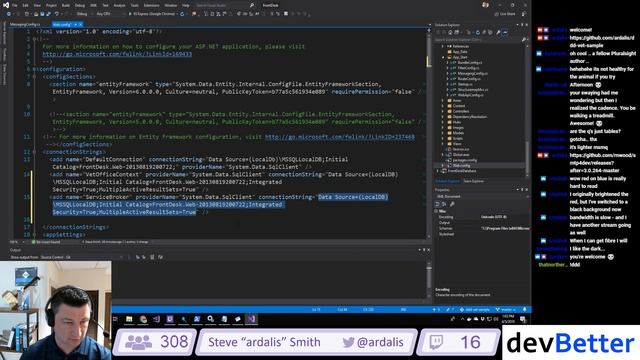The image size is (640, 360).
Task: Collapse the configuration element outline
Action: pos(34,69)
